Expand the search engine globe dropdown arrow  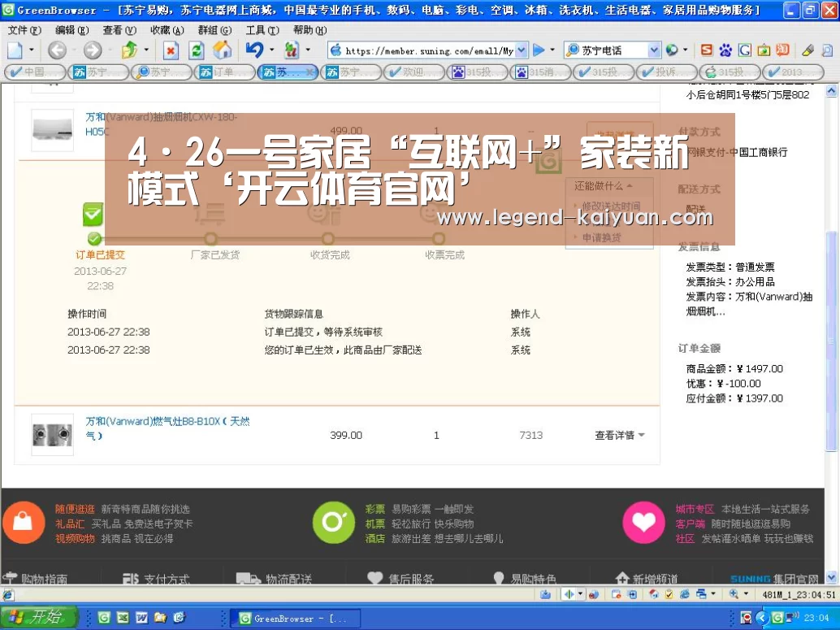(685, 50)
